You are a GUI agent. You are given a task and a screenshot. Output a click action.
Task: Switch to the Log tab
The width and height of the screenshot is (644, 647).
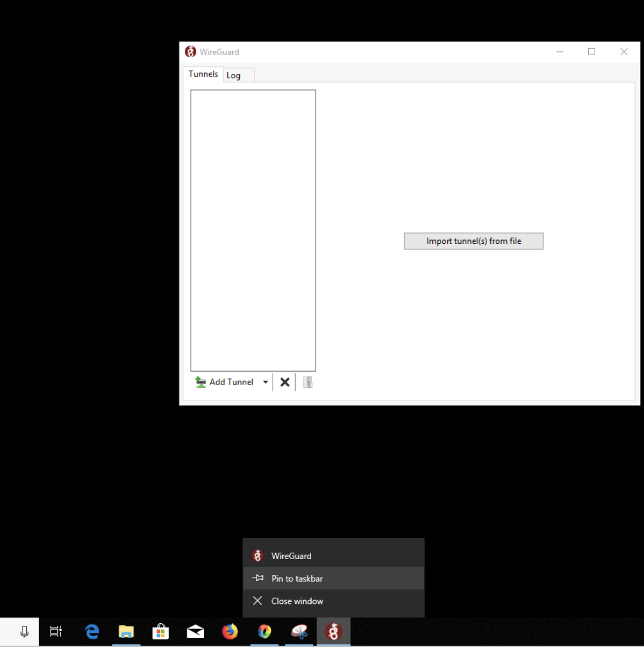[239, 75]
